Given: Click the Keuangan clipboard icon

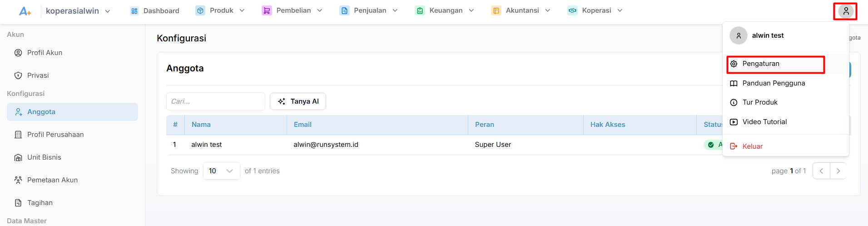Looking at the screenshot, I should pos(420,10).
